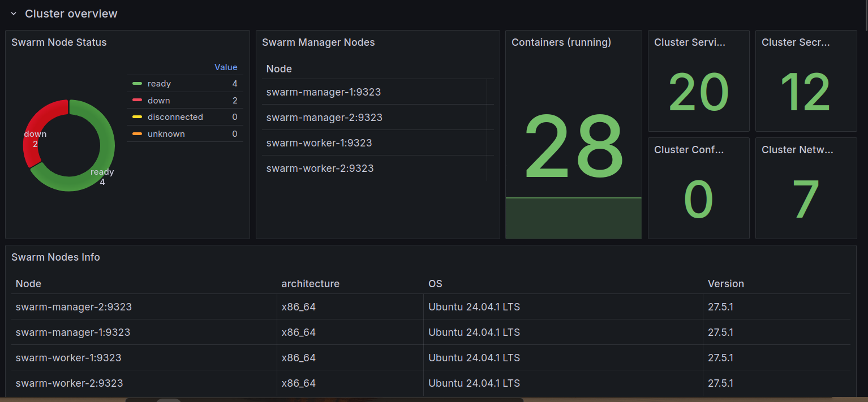
Task: Click the Node header in Swarm Manager Nodes
Action: 279,69
